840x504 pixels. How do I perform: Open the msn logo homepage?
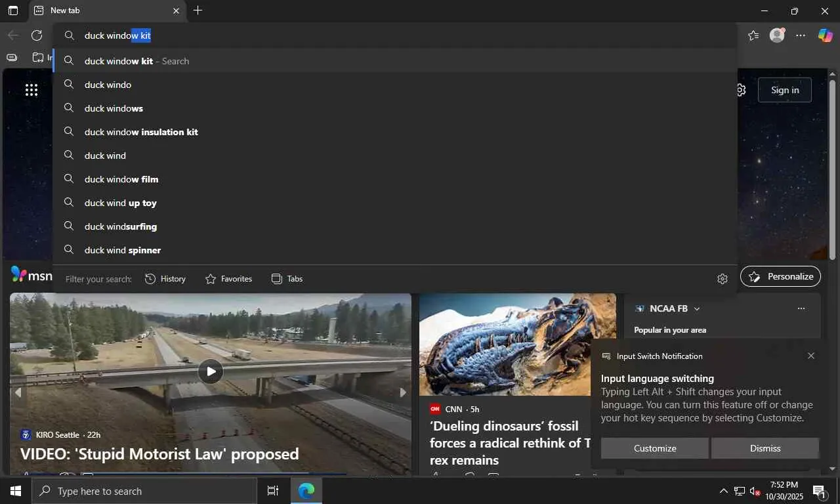31,275
